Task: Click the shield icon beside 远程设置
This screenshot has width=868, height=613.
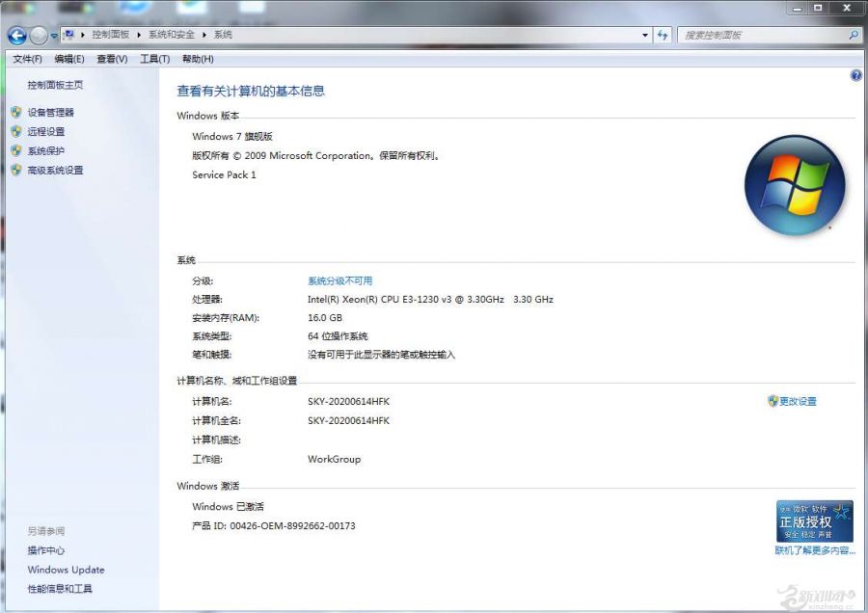Action: click(16, 131)
